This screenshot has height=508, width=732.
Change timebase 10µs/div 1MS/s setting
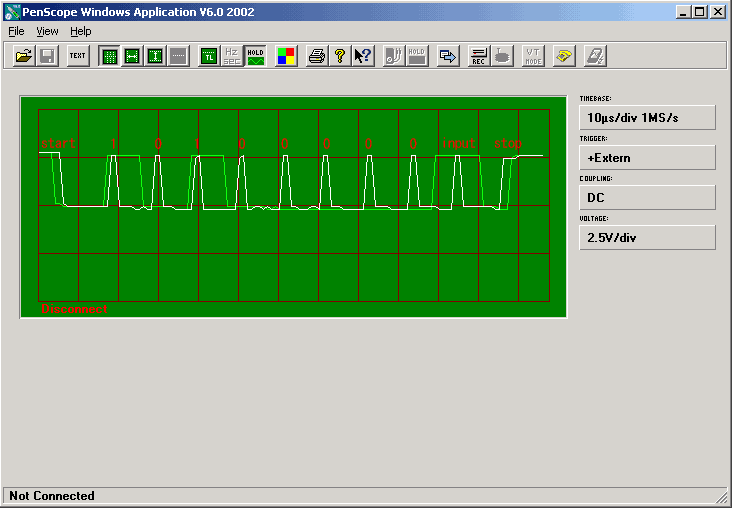(x=648, y=118)
